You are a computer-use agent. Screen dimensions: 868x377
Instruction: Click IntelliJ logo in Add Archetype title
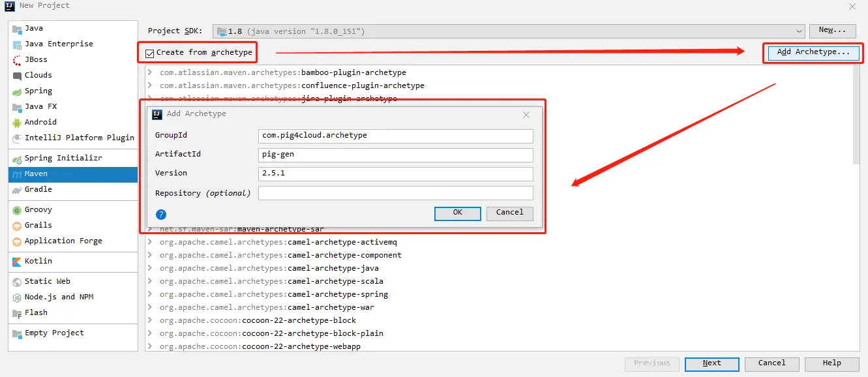click(157, 114)
